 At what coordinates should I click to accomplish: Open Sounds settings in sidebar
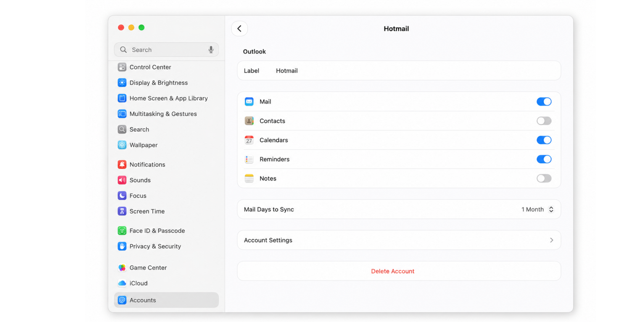166,180
